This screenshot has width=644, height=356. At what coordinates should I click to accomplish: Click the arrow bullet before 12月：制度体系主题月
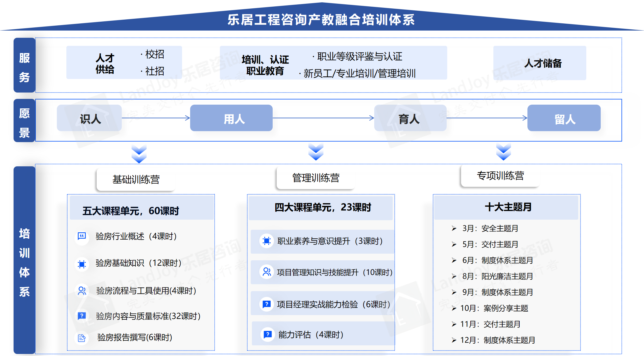[x=454, y=340]
